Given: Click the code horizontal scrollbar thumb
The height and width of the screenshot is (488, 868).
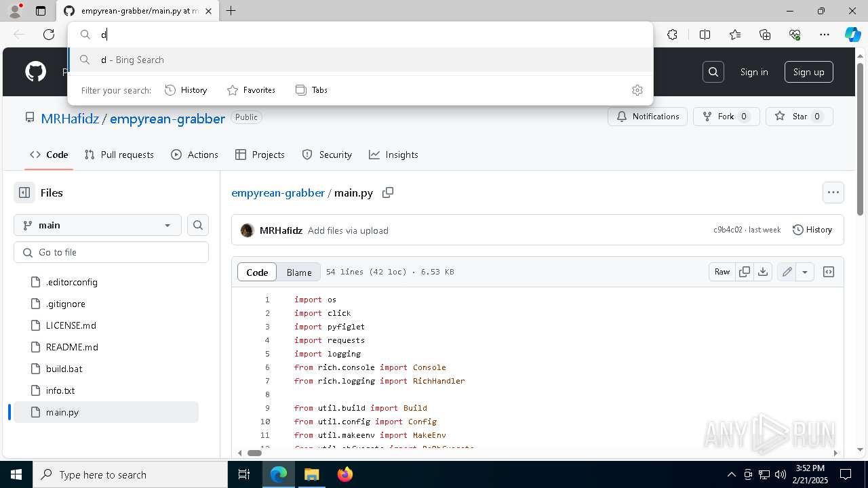Looking at the screenshot, I should click(x=254, y=453).
